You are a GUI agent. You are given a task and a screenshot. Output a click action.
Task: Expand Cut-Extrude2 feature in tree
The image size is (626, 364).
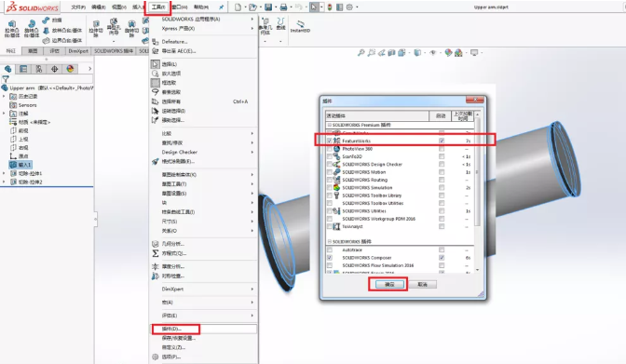tap(4, 182)
